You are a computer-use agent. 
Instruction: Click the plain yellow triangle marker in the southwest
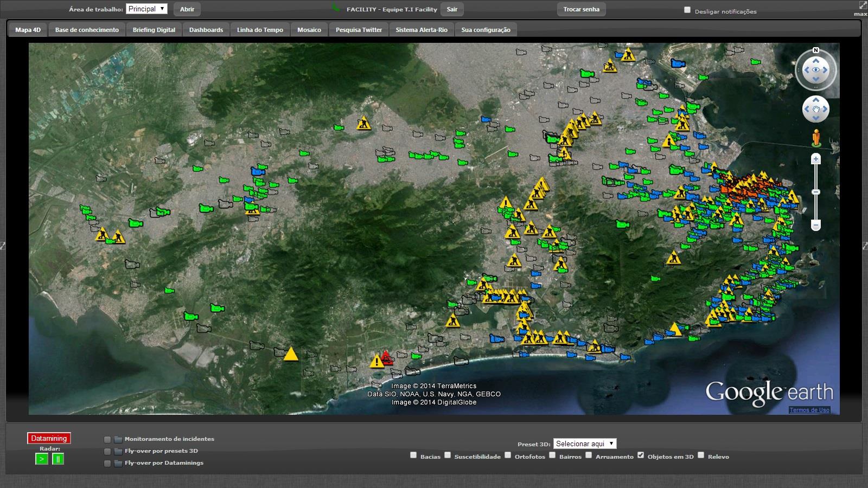291,354
